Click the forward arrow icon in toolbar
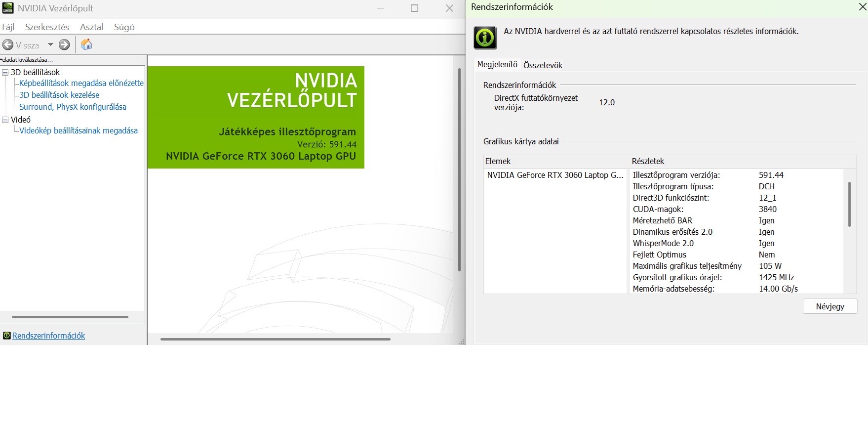Image resolution: width=868 pixels, height=427 pixels. [64, 45]
